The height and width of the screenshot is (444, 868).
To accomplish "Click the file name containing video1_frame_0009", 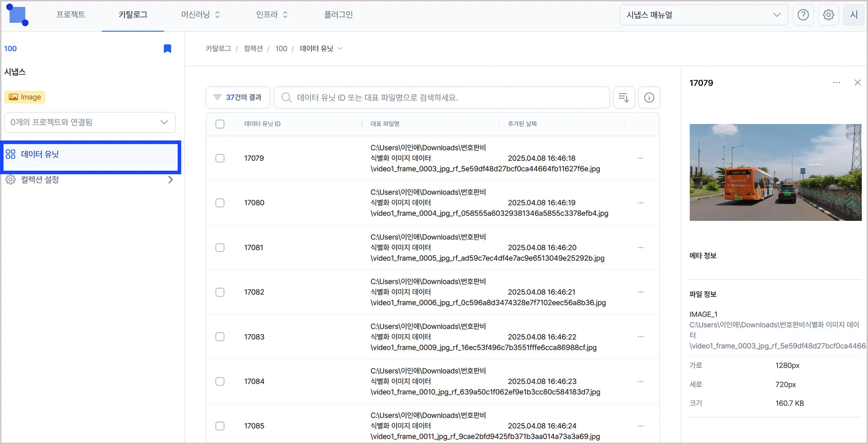I will 484,337.
